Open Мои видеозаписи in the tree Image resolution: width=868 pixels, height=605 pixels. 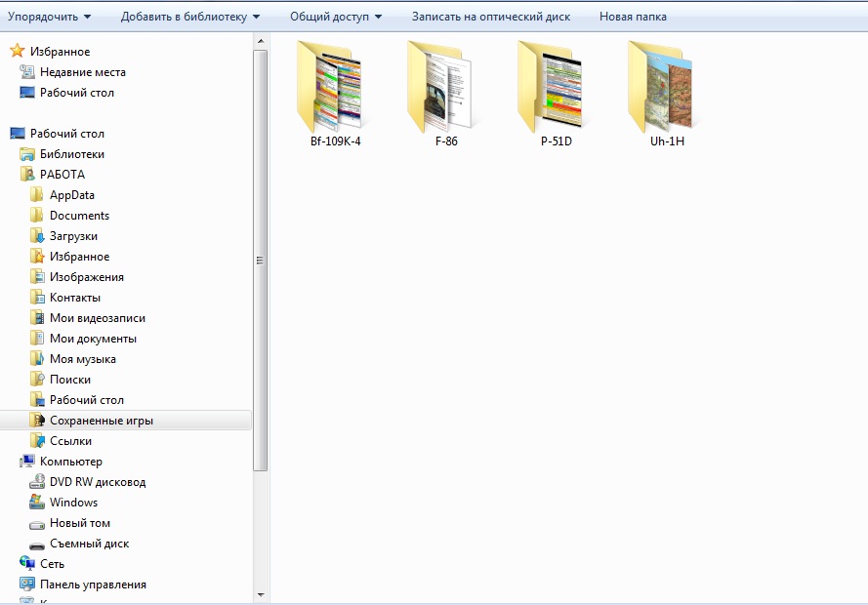(98, 317)
